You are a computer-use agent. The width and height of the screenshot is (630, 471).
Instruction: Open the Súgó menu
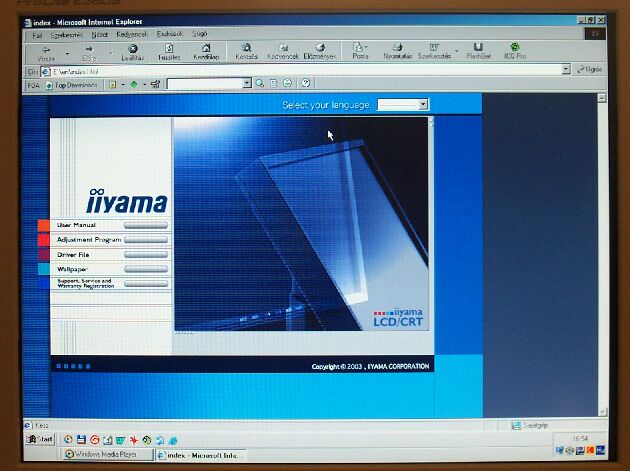click(199, 33)
